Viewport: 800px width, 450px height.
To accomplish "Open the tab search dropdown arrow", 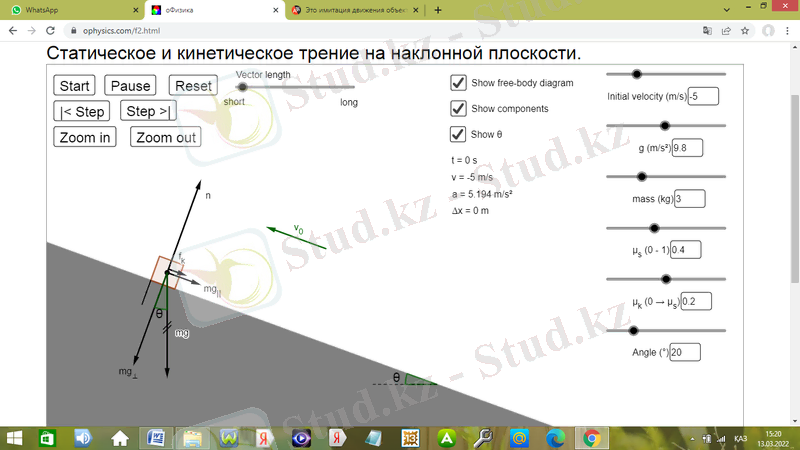I will [x=727, y=10].
